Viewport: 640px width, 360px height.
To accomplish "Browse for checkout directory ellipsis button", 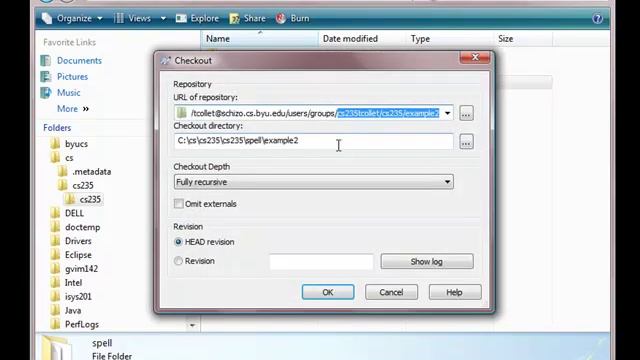I will (466, 142).
